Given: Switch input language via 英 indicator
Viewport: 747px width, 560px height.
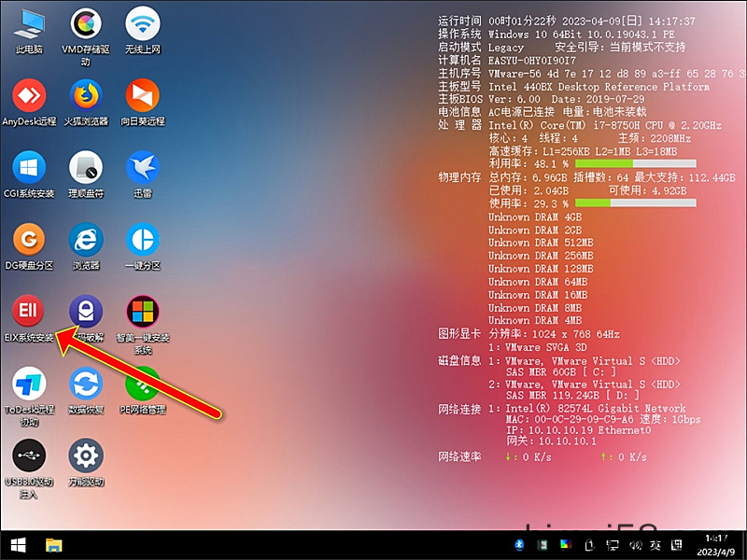Looking at the screenshot, I should (x=655, y=545).
